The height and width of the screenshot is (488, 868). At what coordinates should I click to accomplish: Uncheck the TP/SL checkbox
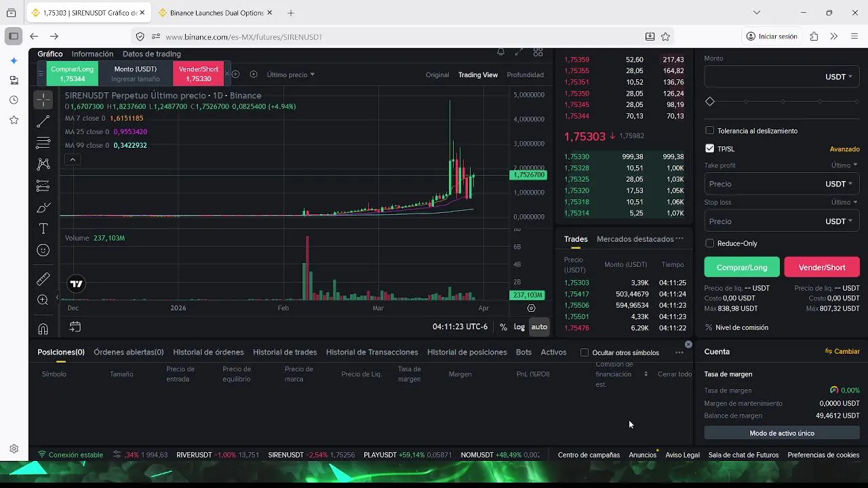709,148
